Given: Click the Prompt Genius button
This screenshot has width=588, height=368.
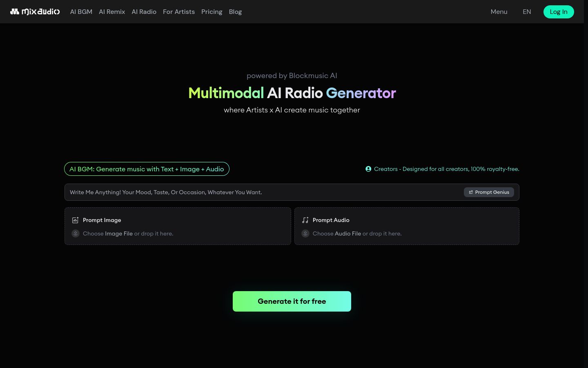Looking at the screenshot, I should (x=489, y=192).
